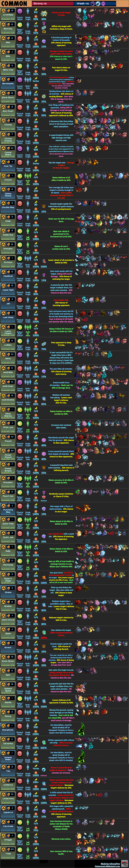Image resolution: width=129 pixels, height=868 pixels.
Task: Click Multi/Area target icon for Bone Storm
Action: (28, 95)
